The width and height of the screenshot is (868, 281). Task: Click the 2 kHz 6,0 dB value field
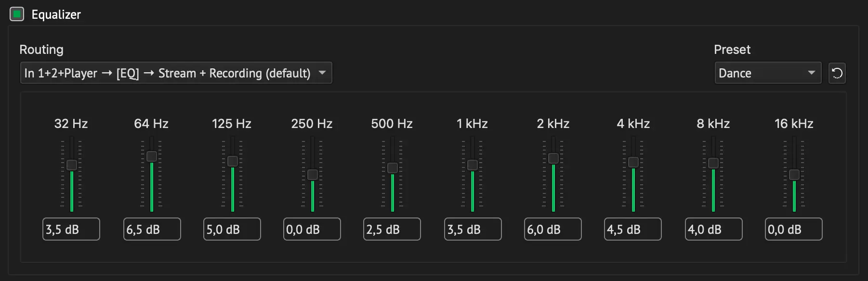click(553, 229)
